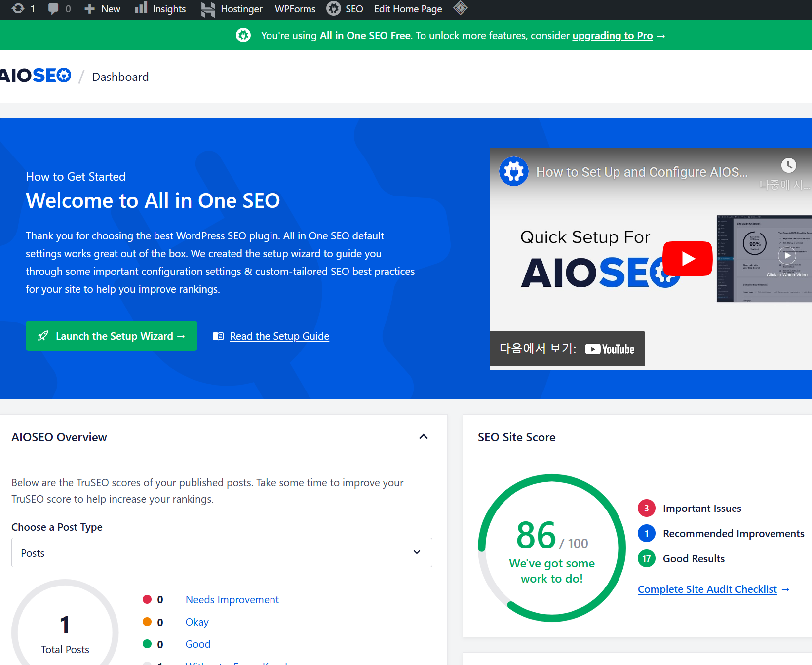Click the 86 / 100 site score circle
The image size is (812, 665).
click(552, 548)
